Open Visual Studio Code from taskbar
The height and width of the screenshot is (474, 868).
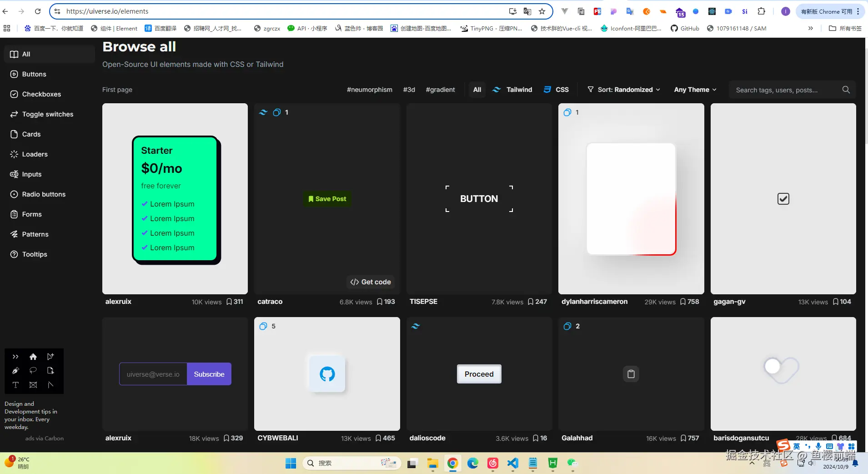[513, 463]
